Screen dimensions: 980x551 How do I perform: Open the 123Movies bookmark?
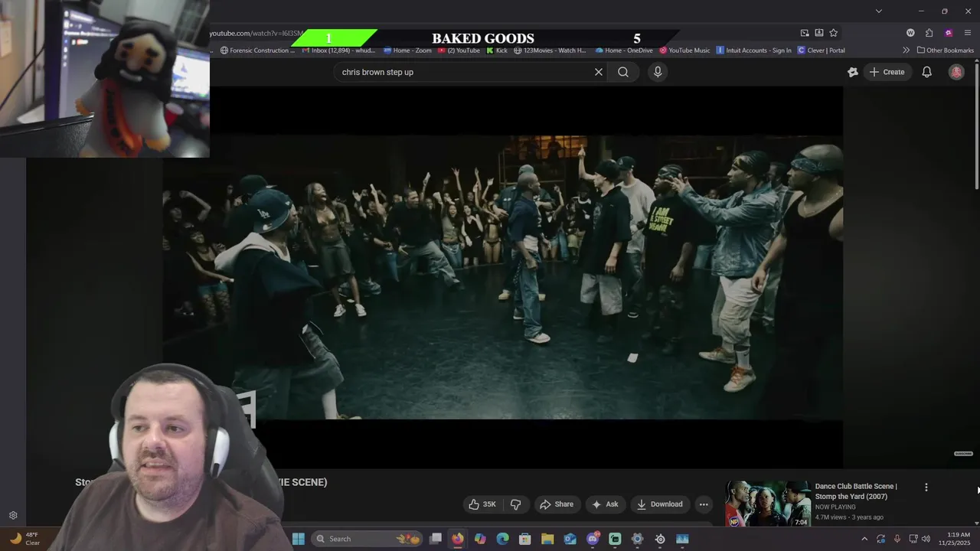[x=550, y=51]
